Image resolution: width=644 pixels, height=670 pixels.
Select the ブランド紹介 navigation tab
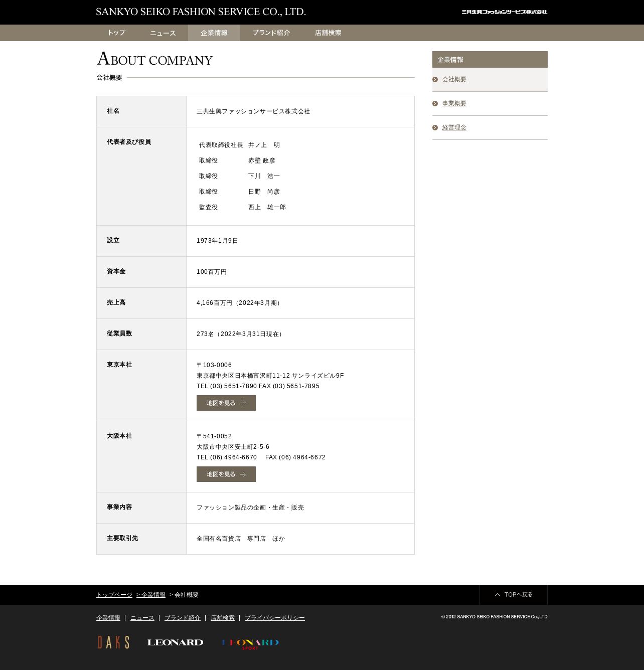click(271, 33)
